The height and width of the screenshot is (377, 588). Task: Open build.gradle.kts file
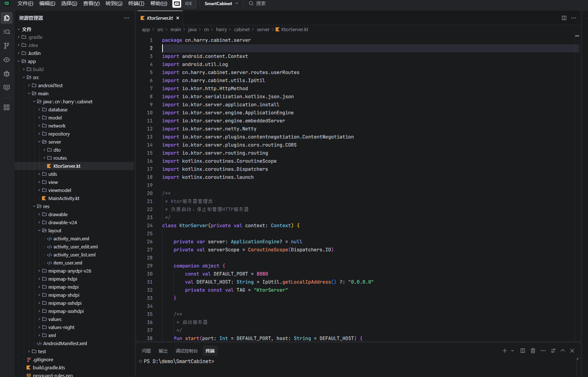pyautogui.click(x=49, y=367)
